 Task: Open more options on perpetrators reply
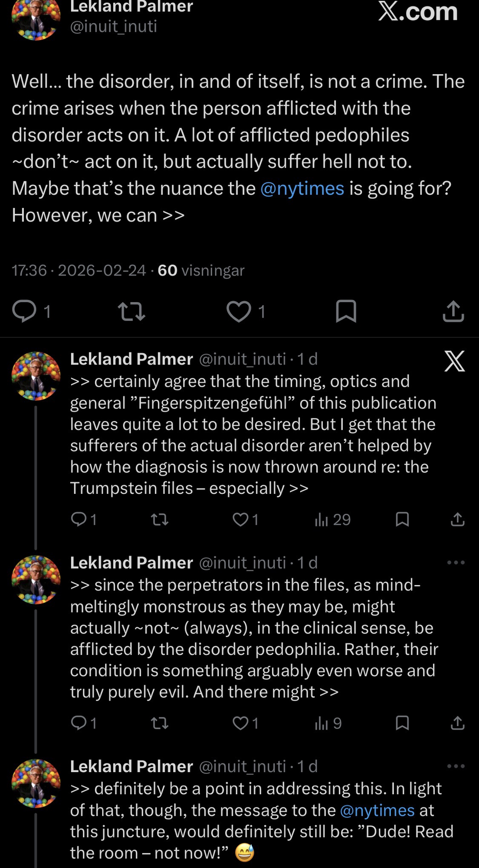456,562
